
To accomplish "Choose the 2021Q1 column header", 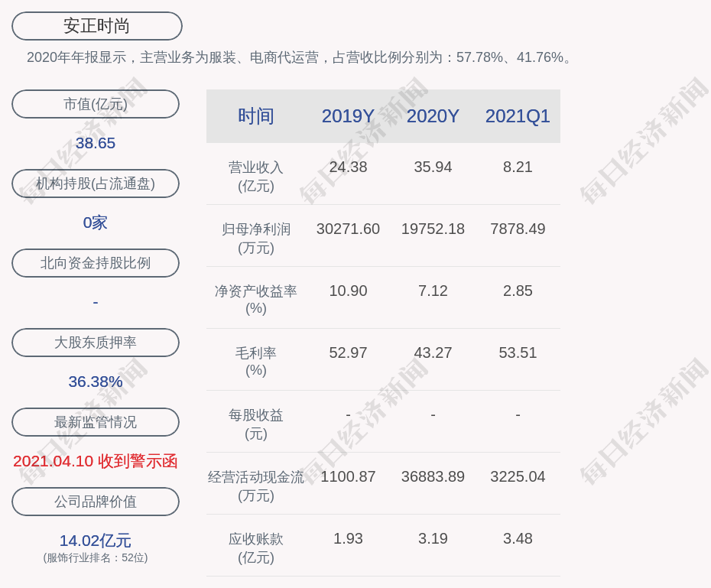I will (x=518, y=116).
